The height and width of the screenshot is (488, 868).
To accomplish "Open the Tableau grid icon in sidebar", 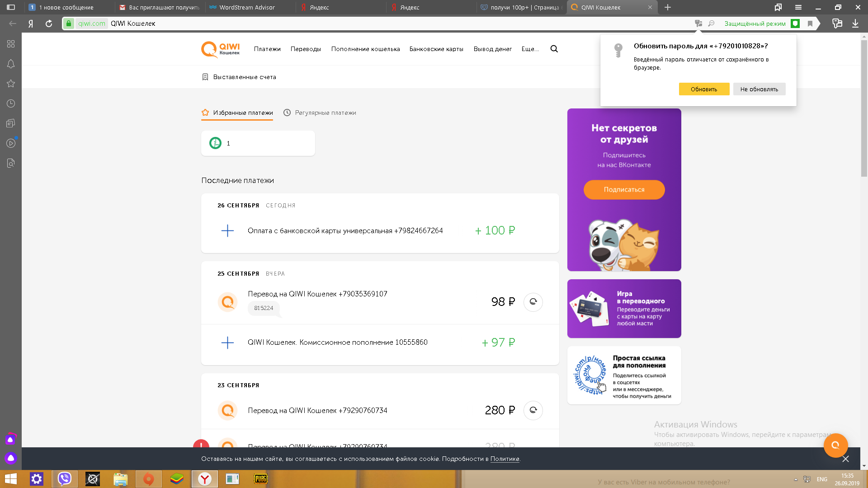I will click(x=11, y=44).
